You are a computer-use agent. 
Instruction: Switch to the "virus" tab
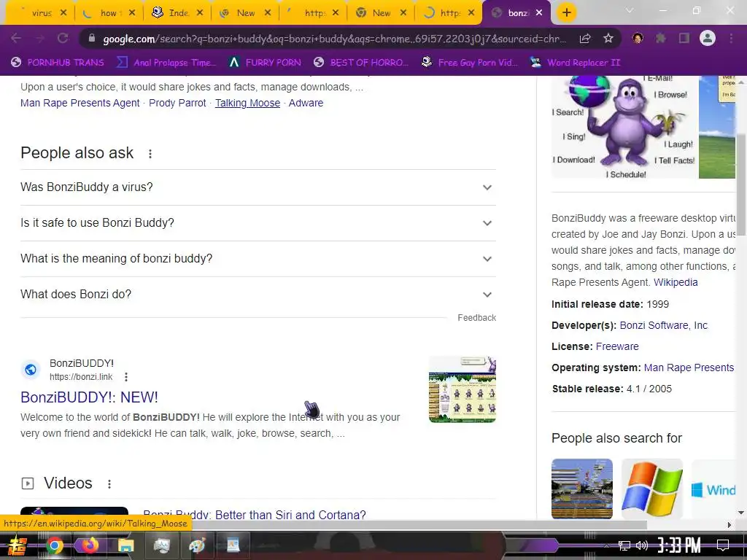[x=39, y=13]
